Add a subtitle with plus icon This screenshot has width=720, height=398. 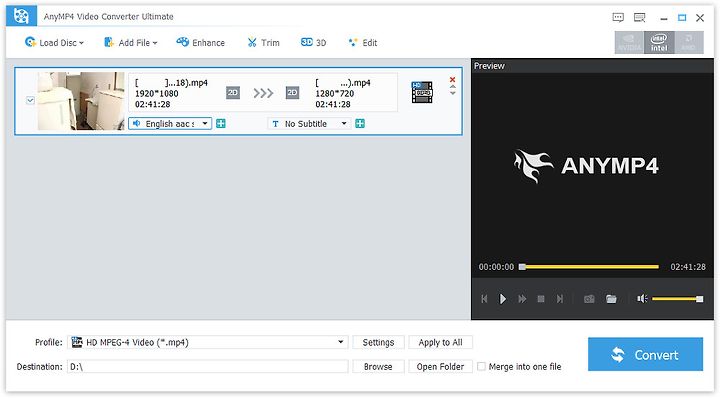coord(360,123)
